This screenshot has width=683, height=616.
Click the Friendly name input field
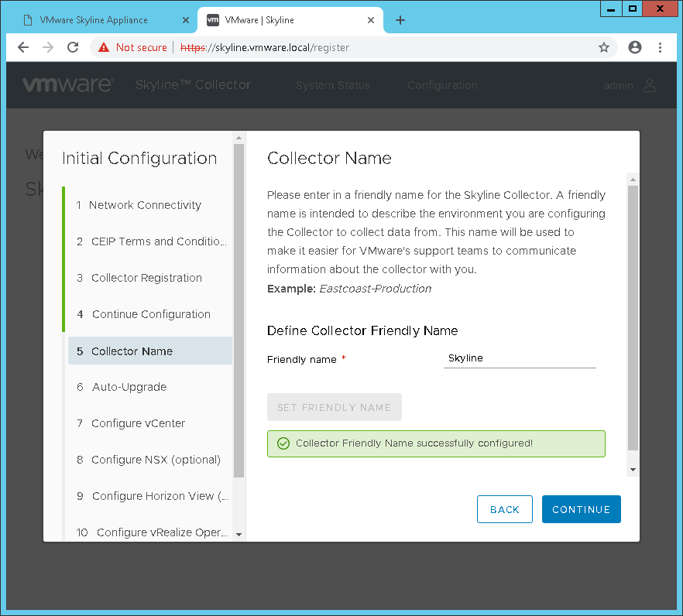point(519,358)
